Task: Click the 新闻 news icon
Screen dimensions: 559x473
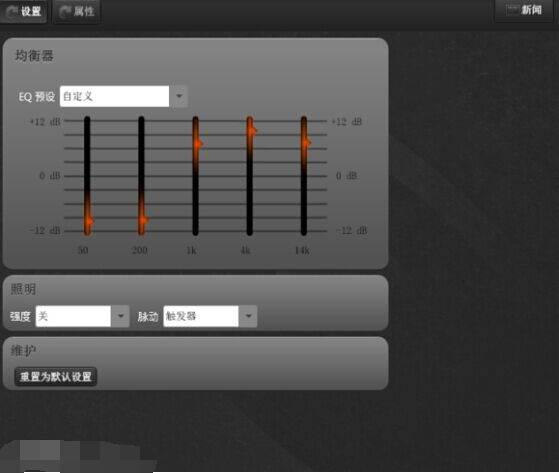Action: point(512,10)
